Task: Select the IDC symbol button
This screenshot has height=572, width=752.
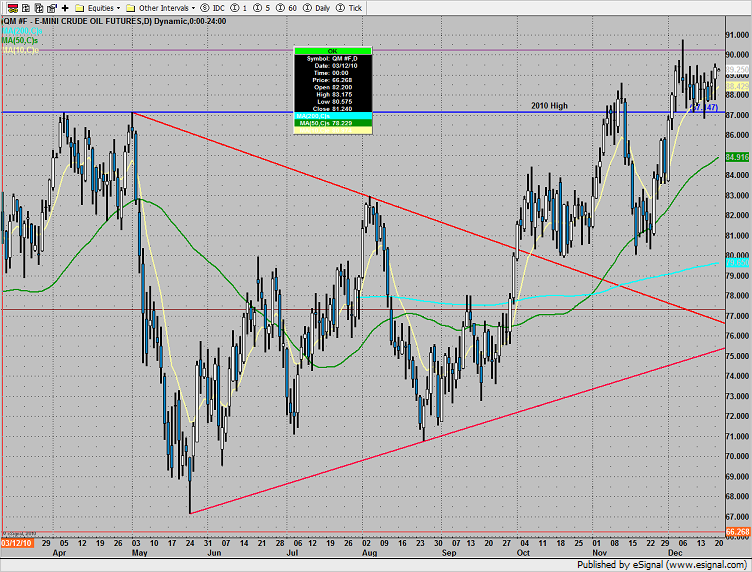Action: 212,8
